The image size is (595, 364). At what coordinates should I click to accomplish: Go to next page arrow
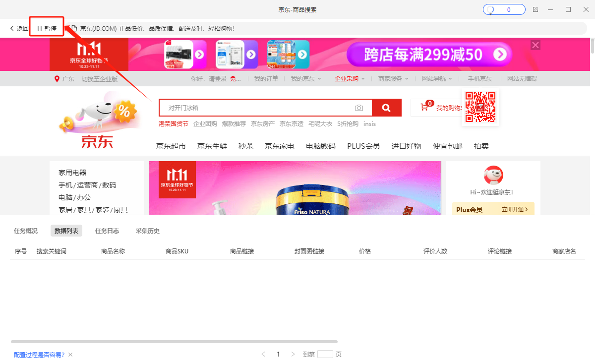coord(293,354)
